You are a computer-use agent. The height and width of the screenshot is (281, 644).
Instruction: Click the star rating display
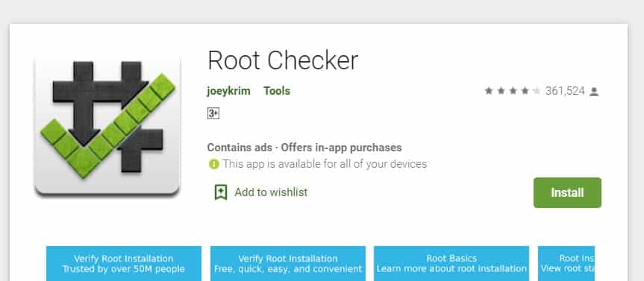(x=512, y=91)
